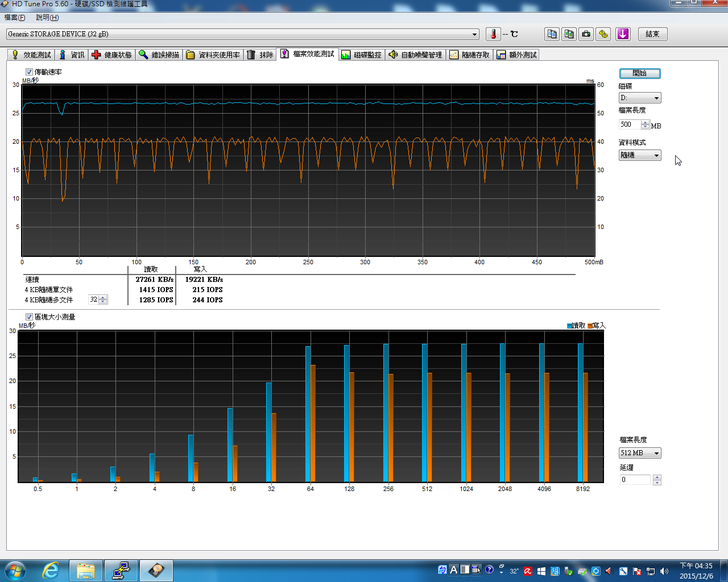Open File Explorer folder on taskbar
Screen dimensions: 728x582
tap(87, 570)
